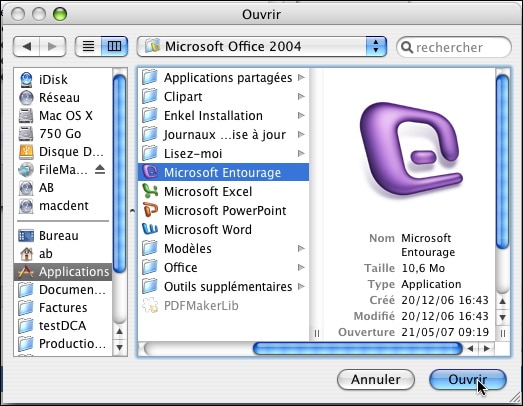The width and height of the screenshot is (523, 406).
Task: Open the AB server icon
Action: tap(26, 188)
